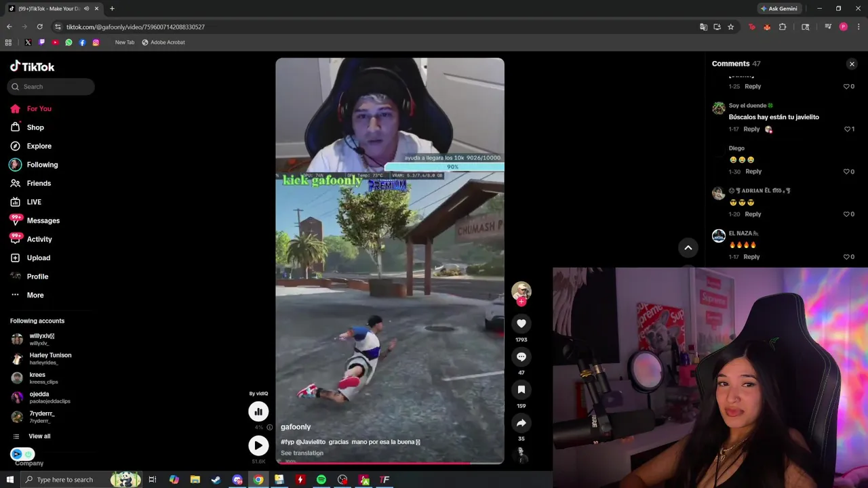Open the Windows Start menu
868x488 pixels.
pyautogui.click(x=9, y=480)
